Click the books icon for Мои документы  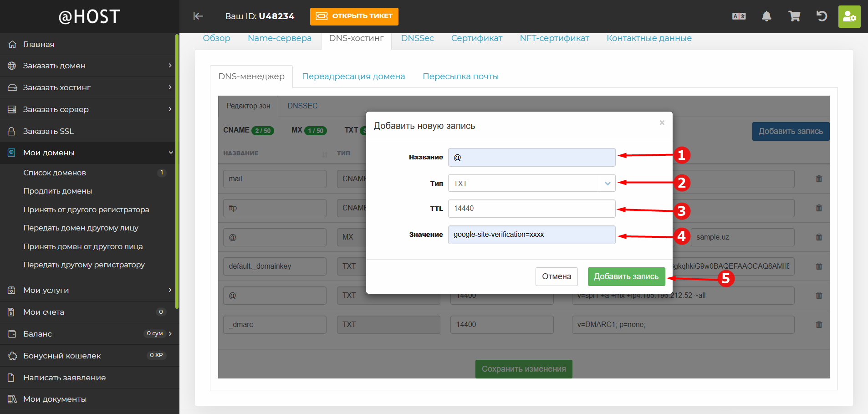12,399
